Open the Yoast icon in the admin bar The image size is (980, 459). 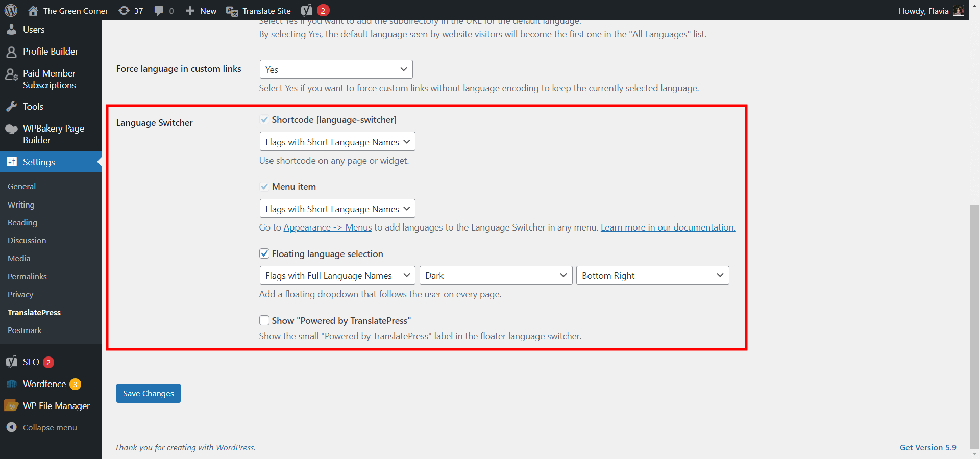point(306,10)
